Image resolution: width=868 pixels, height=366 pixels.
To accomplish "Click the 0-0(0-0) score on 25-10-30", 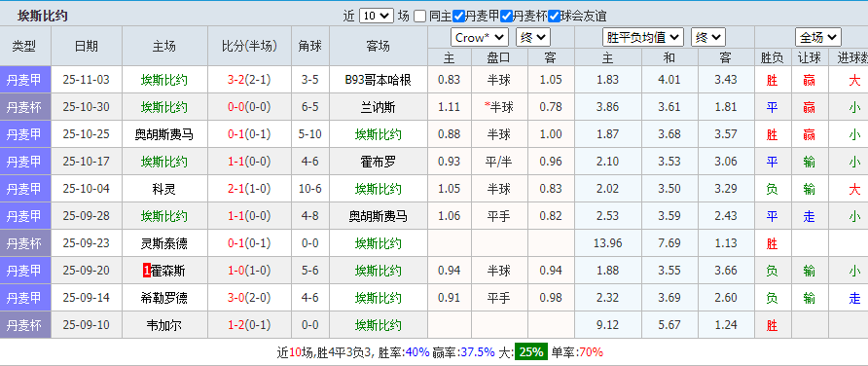I will tap(249, 107).
